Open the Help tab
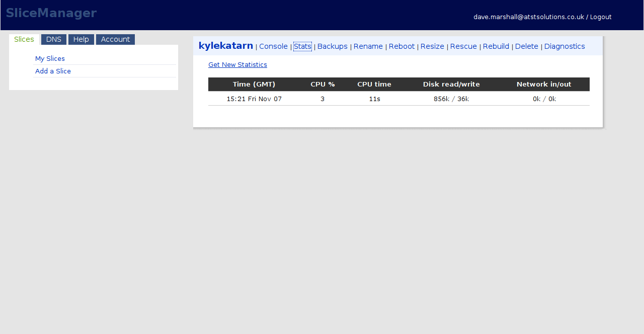 (81, 40)
